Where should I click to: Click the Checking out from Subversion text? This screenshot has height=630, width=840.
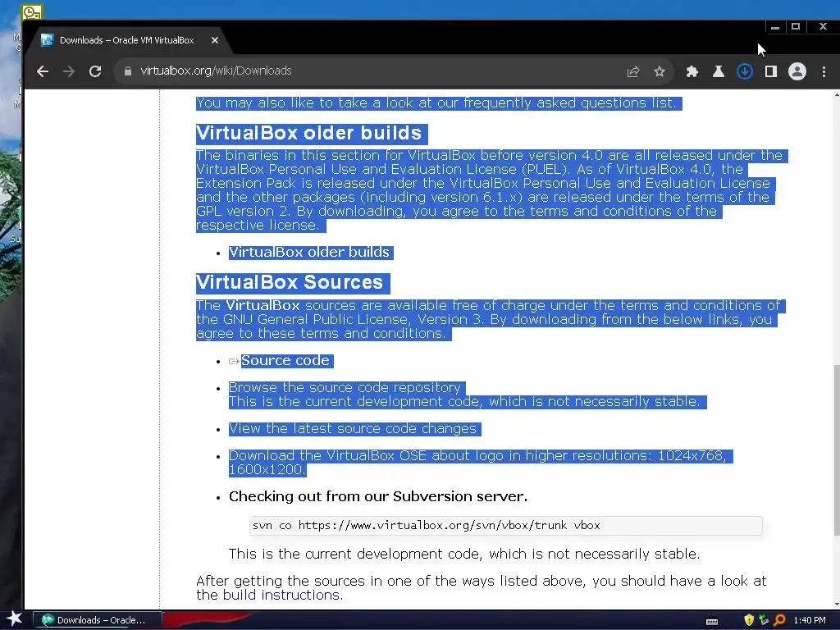pyautogui.click(x=378, y=496)
